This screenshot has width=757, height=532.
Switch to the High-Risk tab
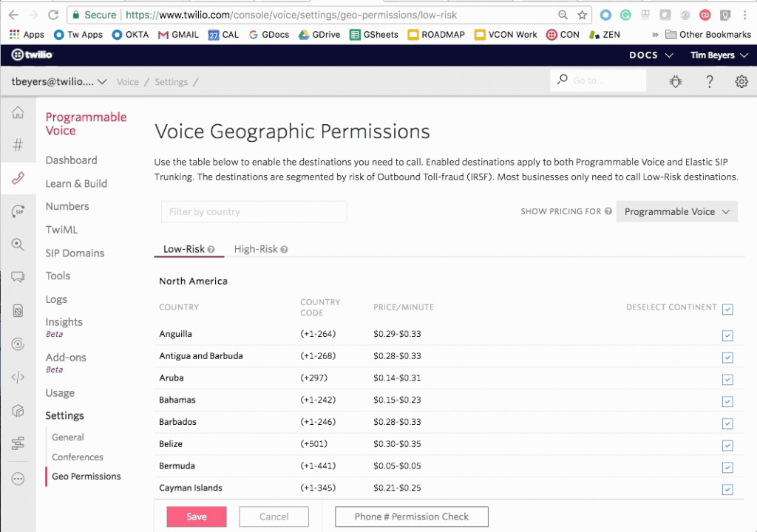coord(261,249)
